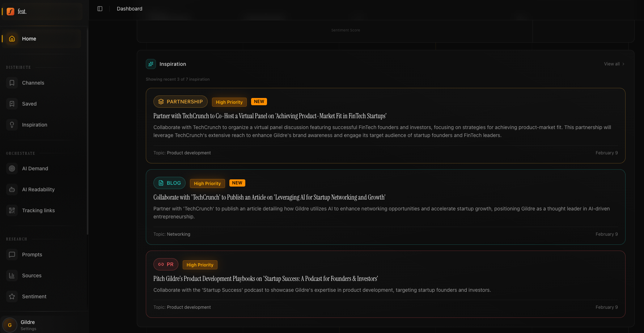Click the Home house icon
The height and width of the screenshot is (333, 644).
(x=12, y=39)
